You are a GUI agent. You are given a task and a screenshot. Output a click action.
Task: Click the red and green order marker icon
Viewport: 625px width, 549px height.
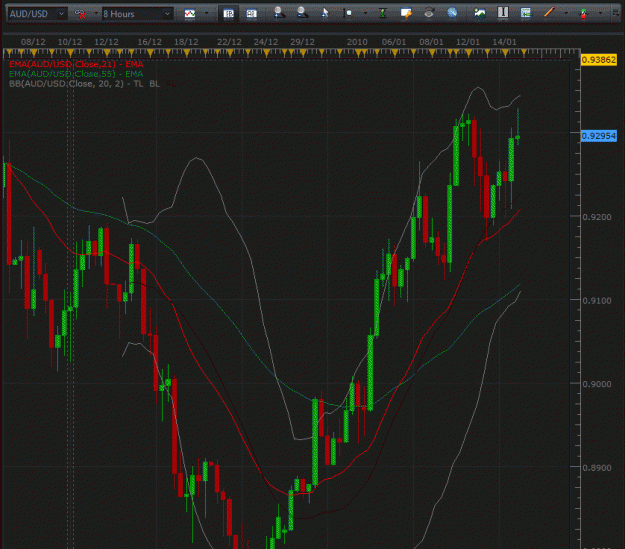584,14
